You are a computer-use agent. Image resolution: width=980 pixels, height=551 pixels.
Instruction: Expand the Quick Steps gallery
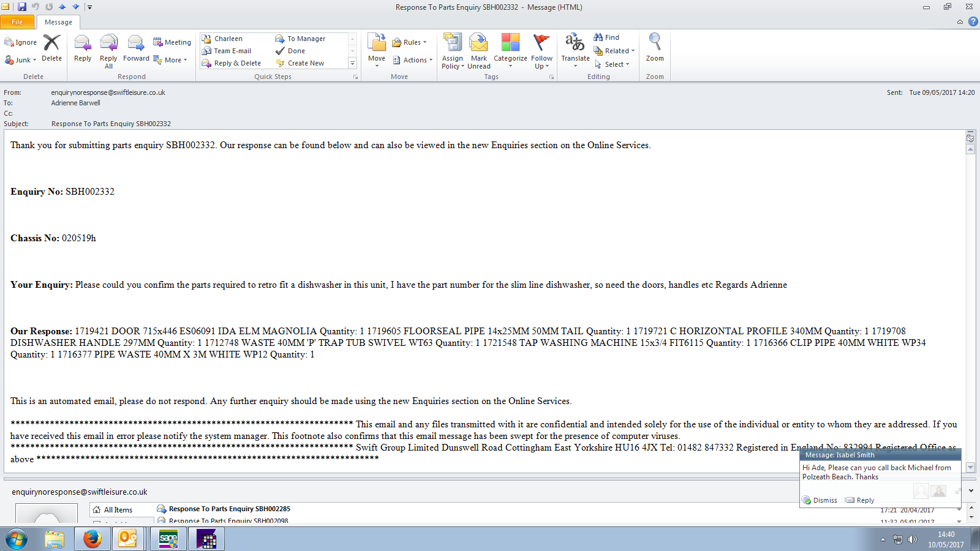(x=352, y=63)
